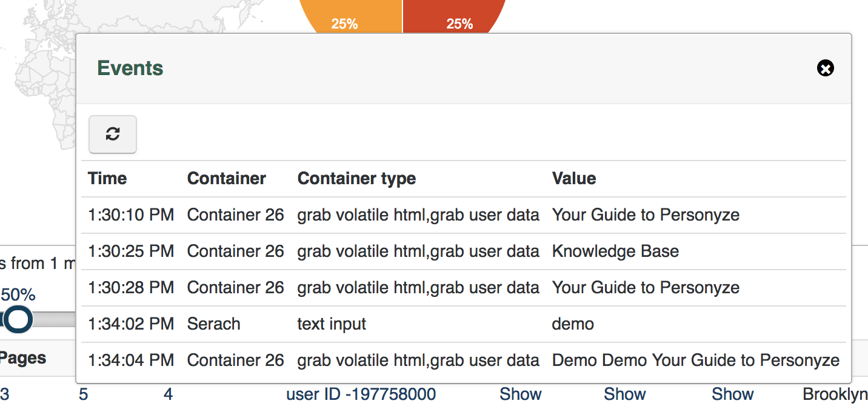This screenshot has width=868, height=412.
Task: Click the value 4 in bottom row
Action: pos(169,394)
